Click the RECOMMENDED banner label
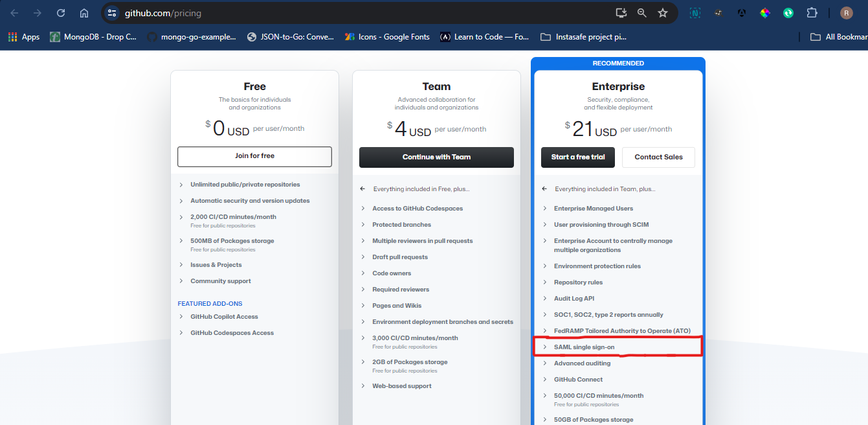The width and height of the screenshot is (868, 425). [618, 63]
